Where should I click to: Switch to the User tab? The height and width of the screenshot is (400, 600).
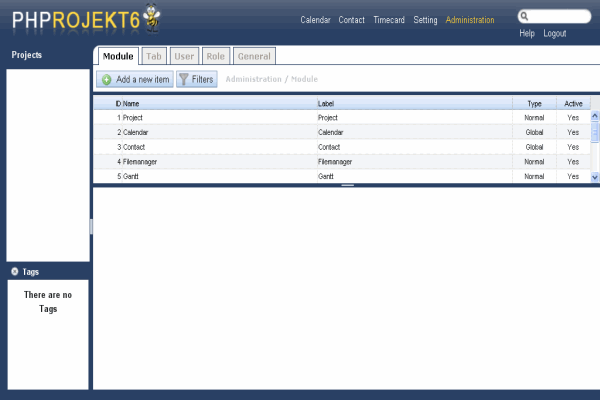click(x=184, y=56)
